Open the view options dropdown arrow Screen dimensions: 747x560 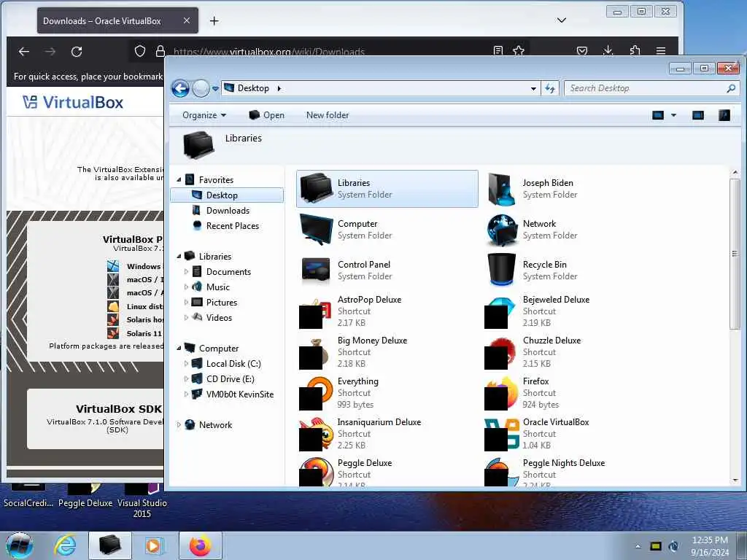tap(673, 115)
